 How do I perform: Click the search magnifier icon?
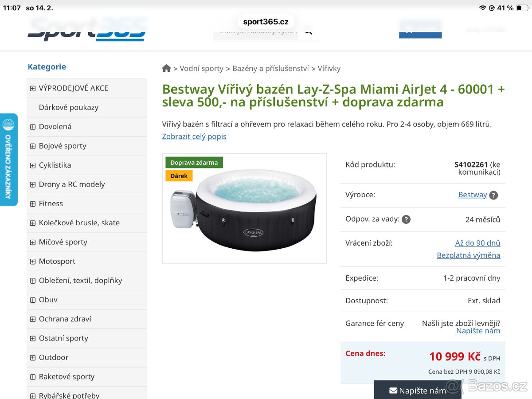(308, 31)
